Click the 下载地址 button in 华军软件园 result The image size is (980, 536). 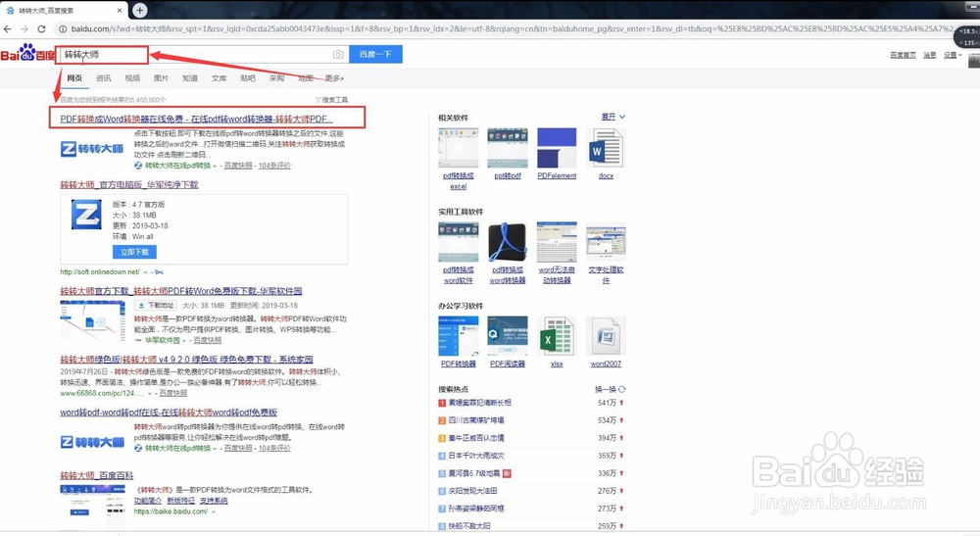(x=156, y=306)
